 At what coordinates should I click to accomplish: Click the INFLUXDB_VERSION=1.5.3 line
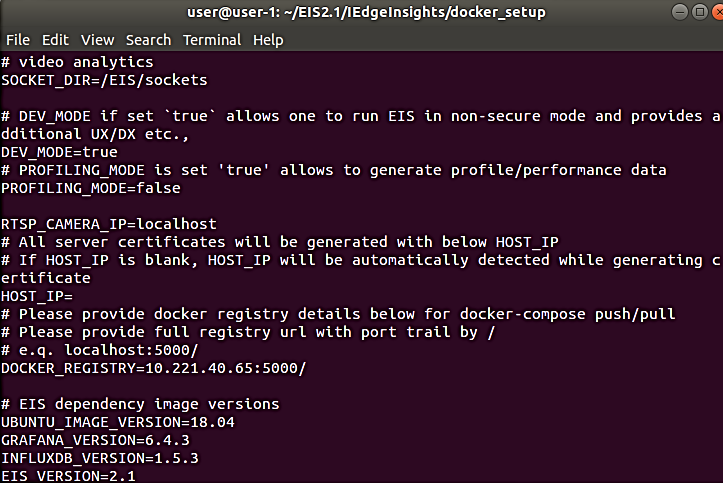tap(99, 458)
